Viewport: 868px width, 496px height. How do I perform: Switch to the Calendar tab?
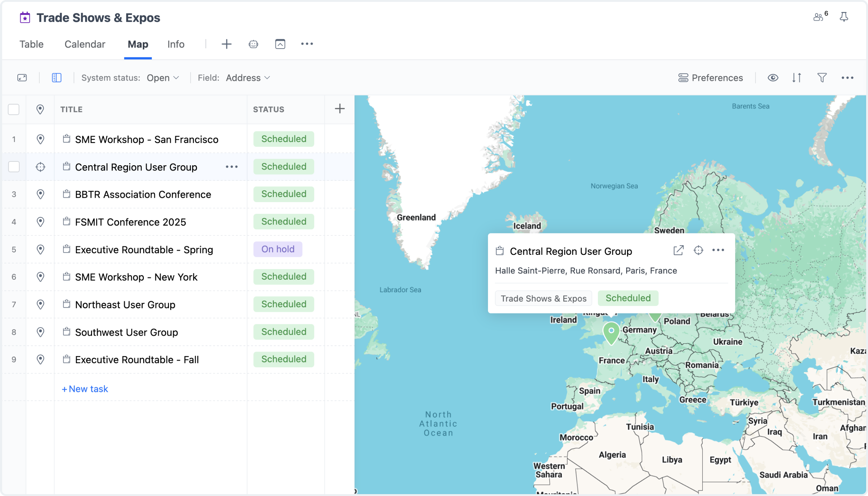(x=85, y=44)
